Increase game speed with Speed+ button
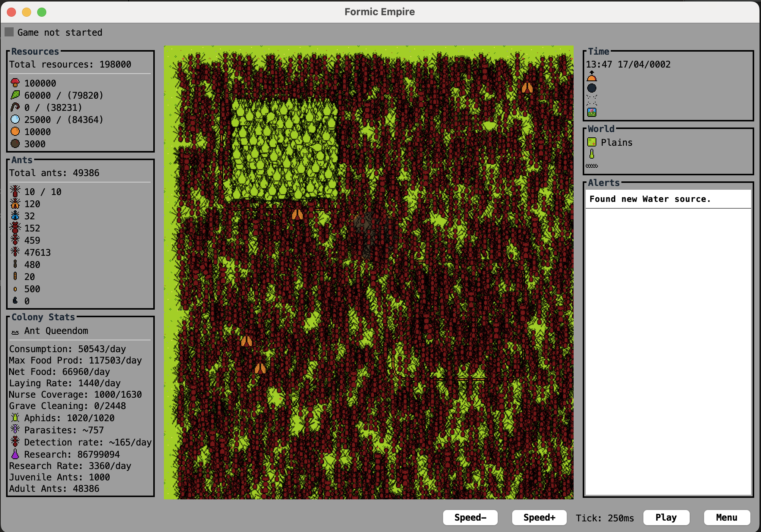The height and width of the screenshot is (532, 761). [539, 518]
